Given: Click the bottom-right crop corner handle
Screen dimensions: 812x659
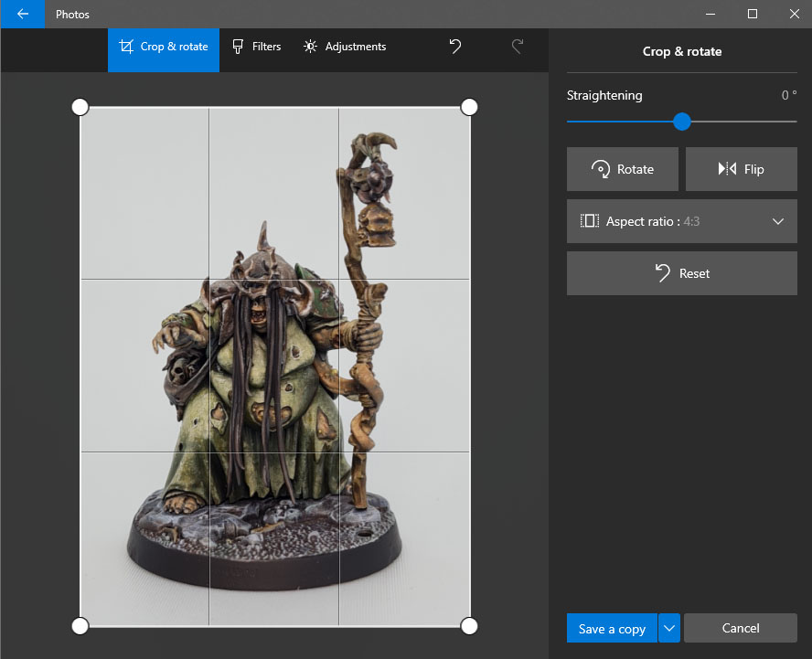Looking at the screenshot, I should pos(469,626).
